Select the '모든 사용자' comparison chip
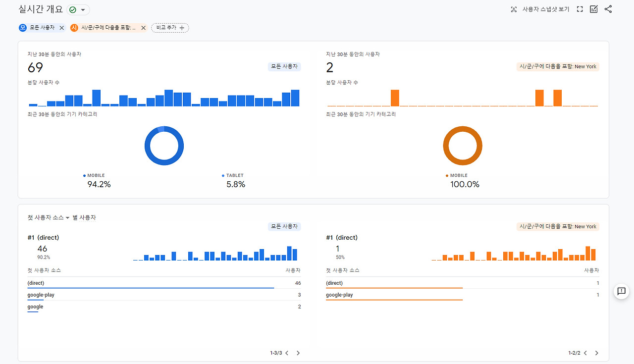 pos(38,28)
